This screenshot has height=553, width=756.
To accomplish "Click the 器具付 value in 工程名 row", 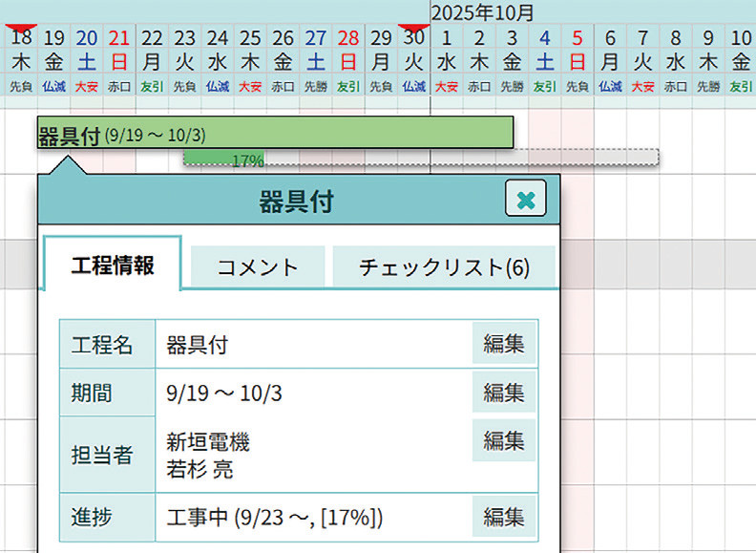I will (198, 346).
